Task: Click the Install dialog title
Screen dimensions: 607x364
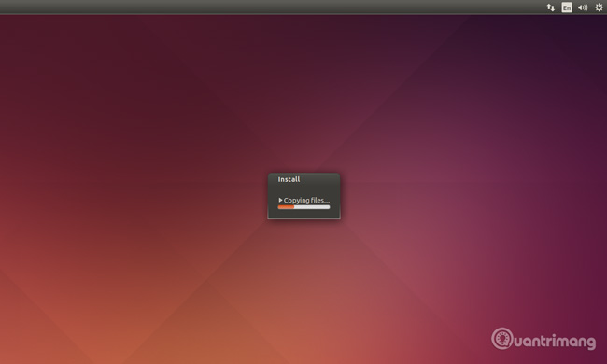Action: pyautogui.click(x=289, y=179)
